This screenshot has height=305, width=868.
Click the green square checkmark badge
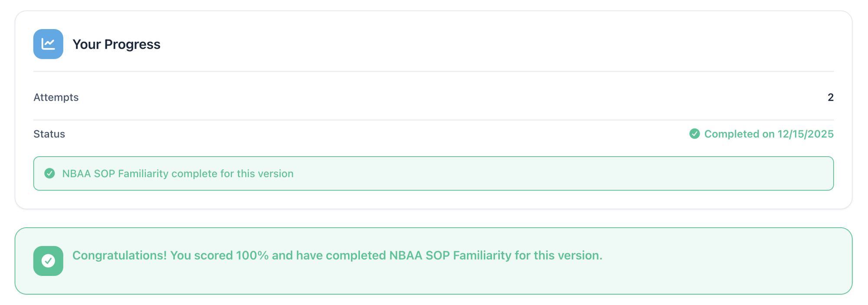pyautogui.click(x=48, y=261)
